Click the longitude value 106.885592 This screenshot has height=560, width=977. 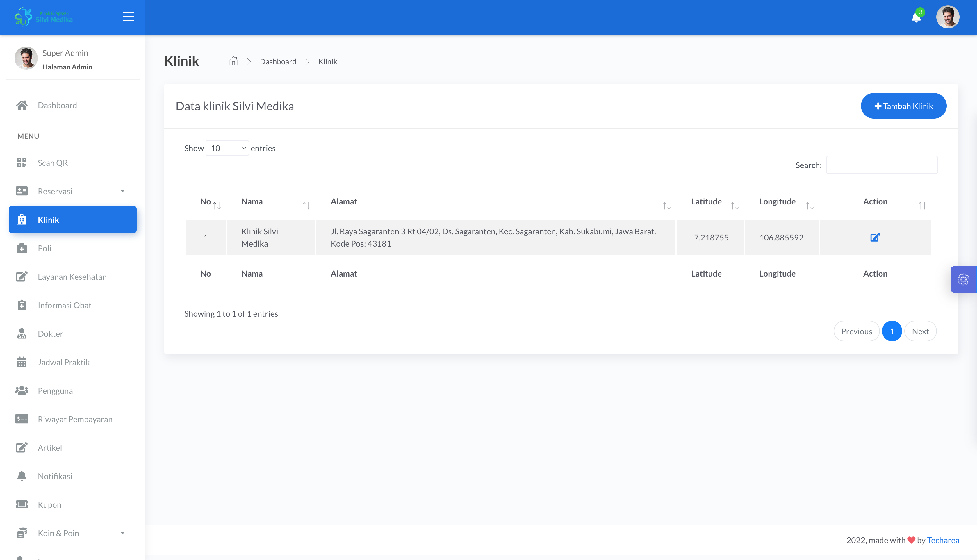781,237
